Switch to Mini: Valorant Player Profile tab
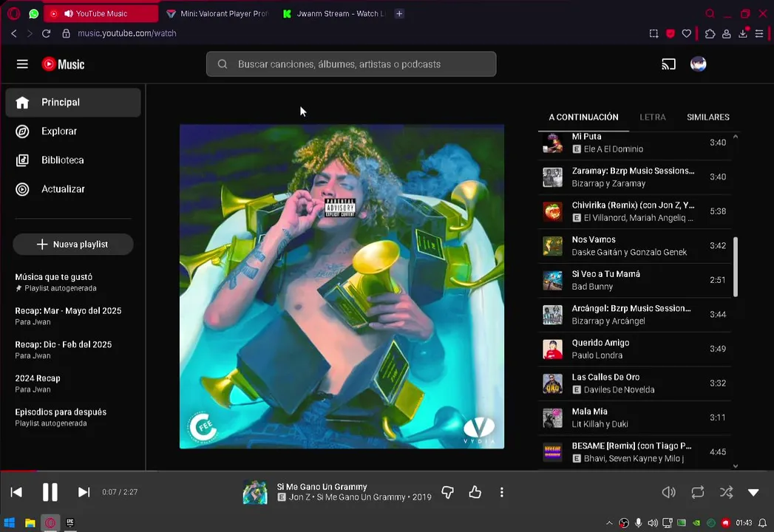The height and width of the screenshot is (532, 774). pos(217,13)
